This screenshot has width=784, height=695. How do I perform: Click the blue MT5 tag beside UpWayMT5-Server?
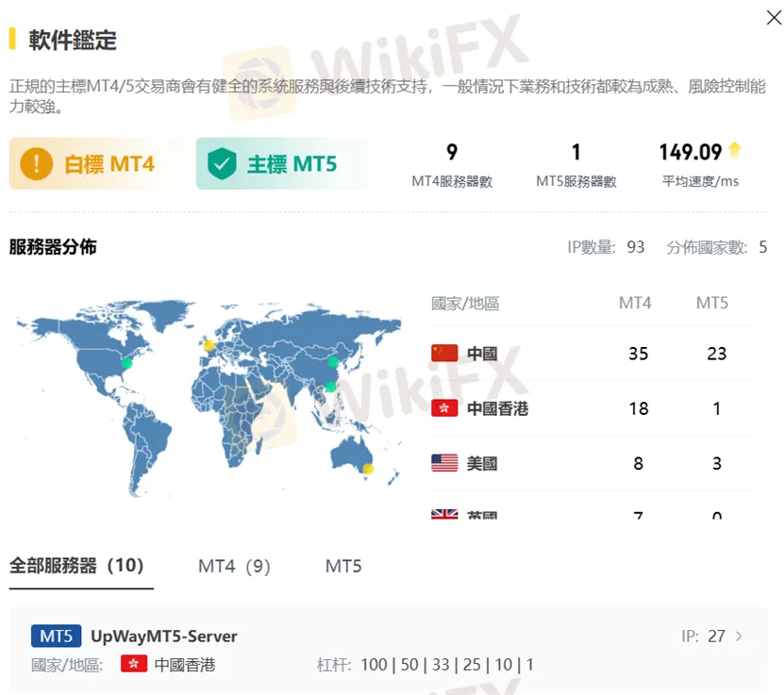pyautogui.click(x=56, y=636)
